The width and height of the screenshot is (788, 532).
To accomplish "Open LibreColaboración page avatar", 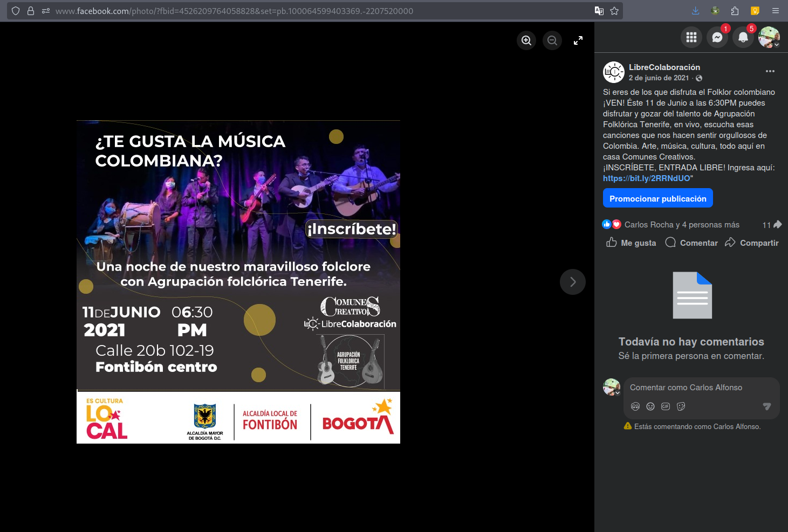I will click(x=614, y=72).
